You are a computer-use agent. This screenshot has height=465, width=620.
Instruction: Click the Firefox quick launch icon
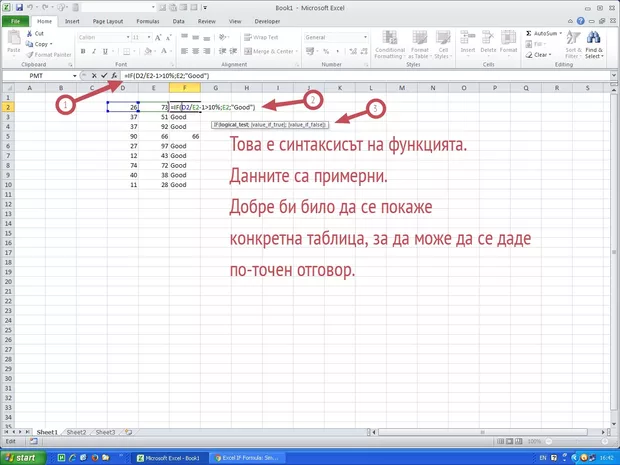point(95,458)
